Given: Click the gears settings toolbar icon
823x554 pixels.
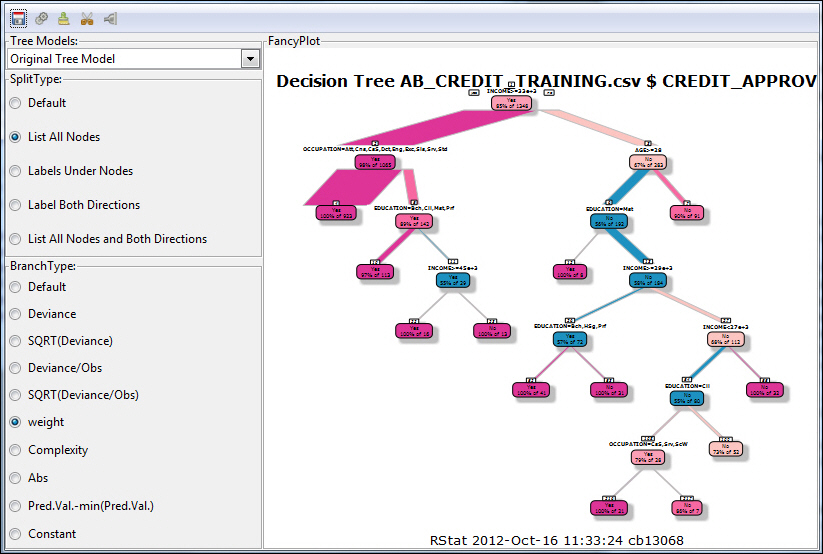Looking at the screenshot, I should (41, 19).
